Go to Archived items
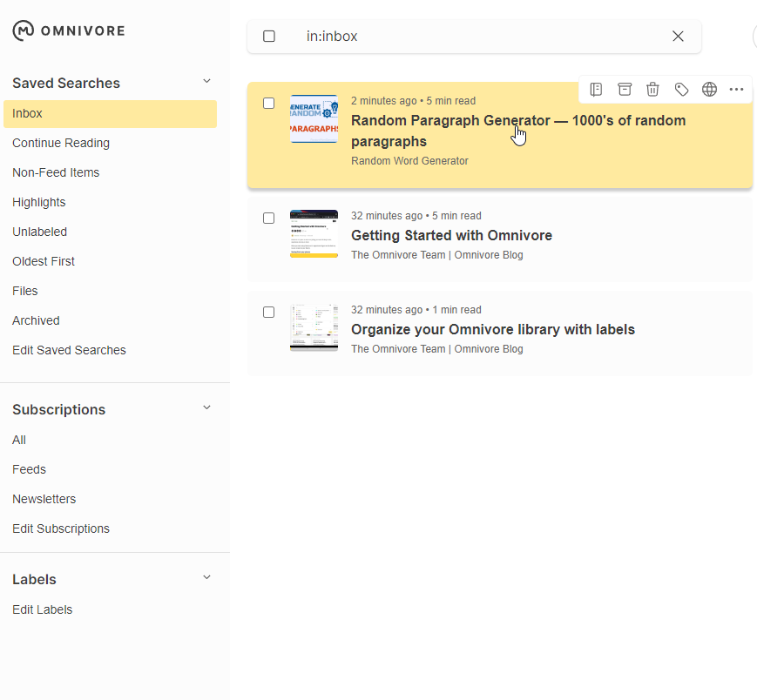The width and height of the screenshot is (757, 700). point(36,320)
